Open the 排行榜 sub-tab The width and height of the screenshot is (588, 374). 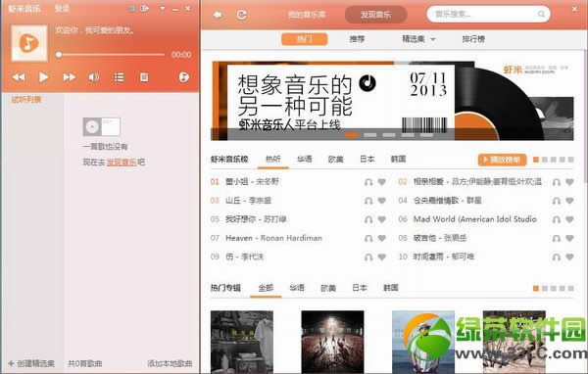point(473,39)
